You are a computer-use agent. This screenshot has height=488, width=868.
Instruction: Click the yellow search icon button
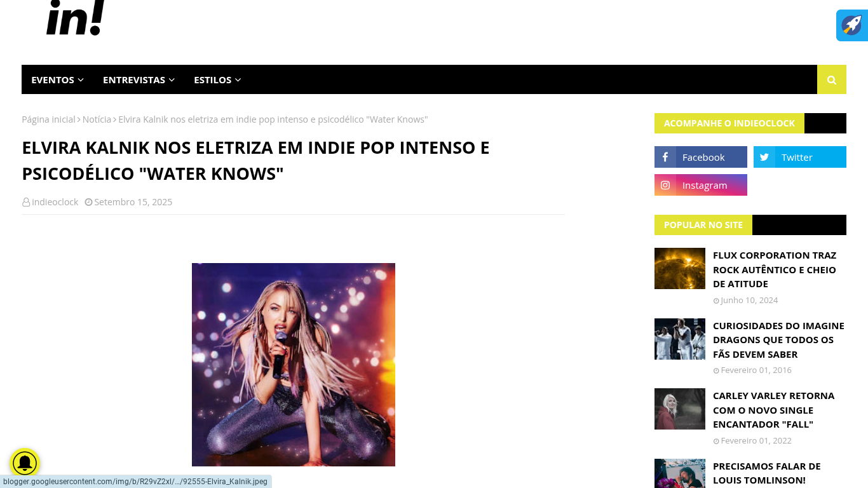coord(831,79)
